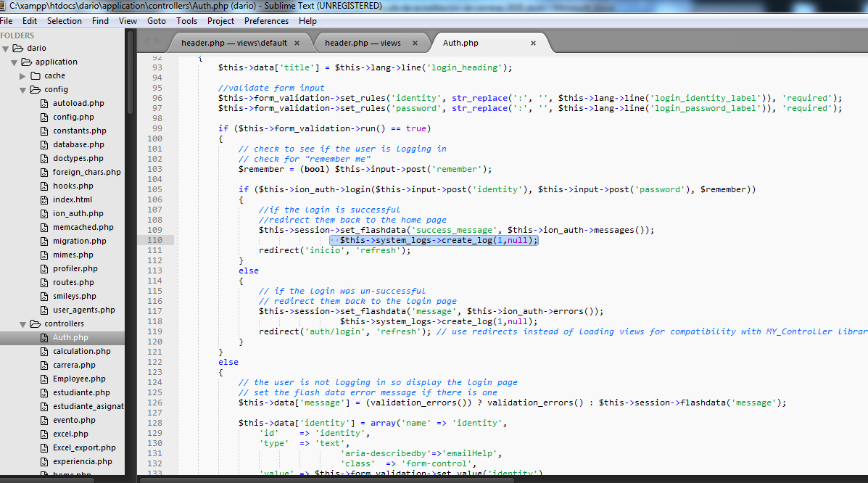Viewport: 868px width, 483px height.
Task: Open the Selection menu
Action: click(65, 21)
